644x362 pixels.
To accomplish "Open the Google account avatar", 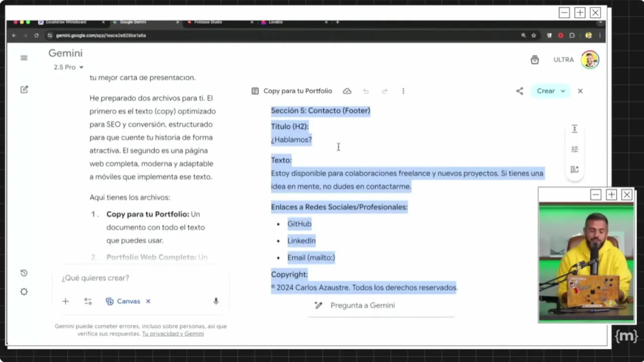I will coord(590,60).
